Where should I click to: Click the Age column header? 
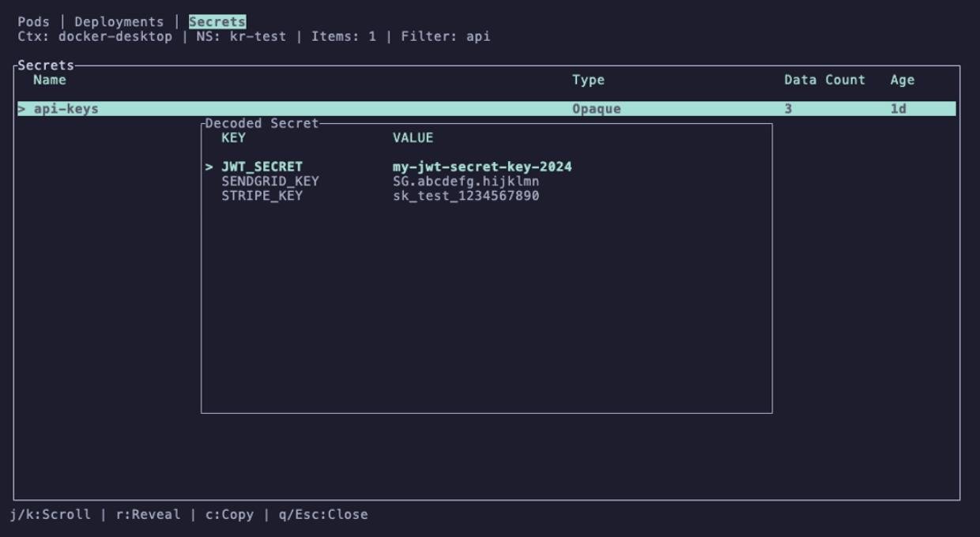coord(902,80)
